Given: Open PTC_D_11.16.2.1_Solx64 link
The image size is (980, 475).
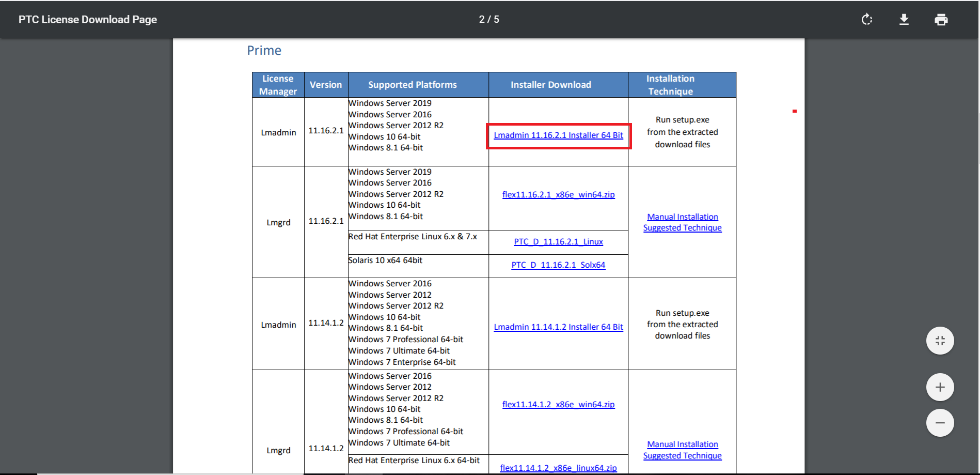Looking at the screenshot, I should (558, 265).
